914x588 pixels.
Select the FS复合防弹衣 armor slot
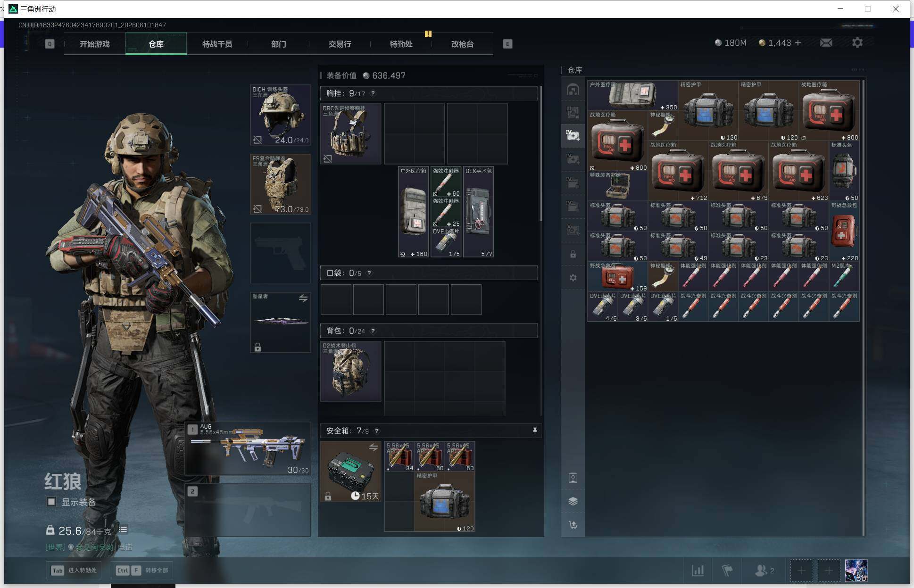pos(280,184)
